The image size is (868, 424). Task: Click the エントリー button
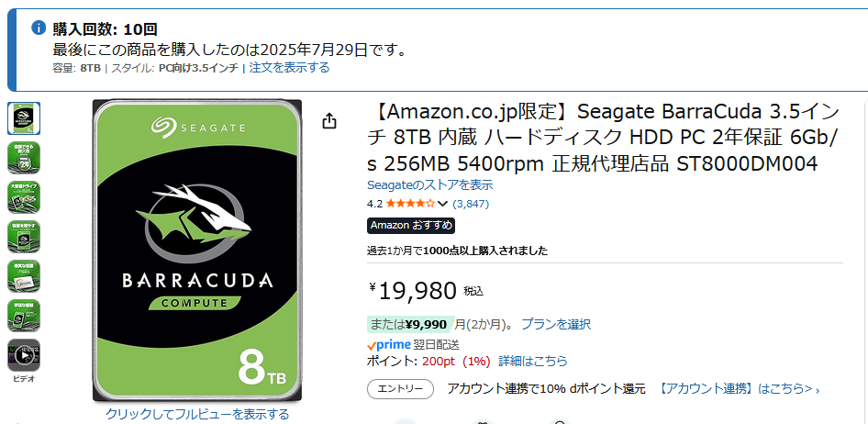tap(401, 389)
